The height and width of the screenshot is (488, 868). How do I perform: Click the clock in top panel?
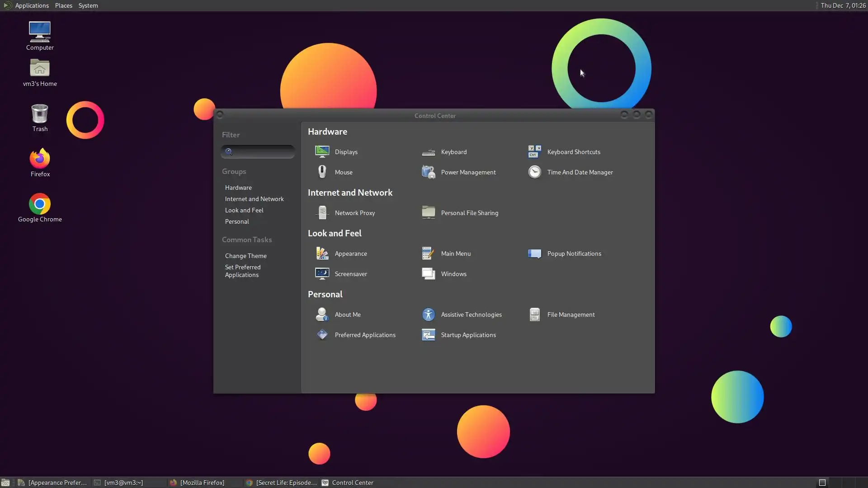coord(843,5)
